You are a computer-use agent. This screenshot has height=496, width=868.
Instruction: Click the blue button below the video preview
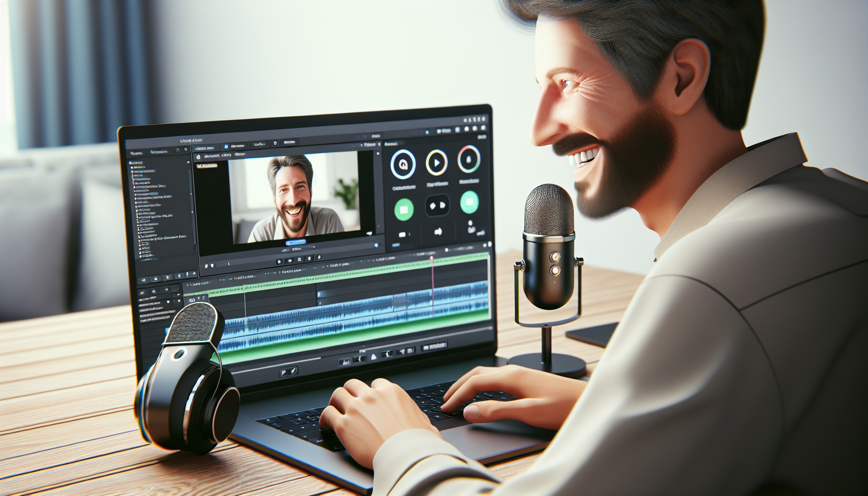(x=295, y=242)
